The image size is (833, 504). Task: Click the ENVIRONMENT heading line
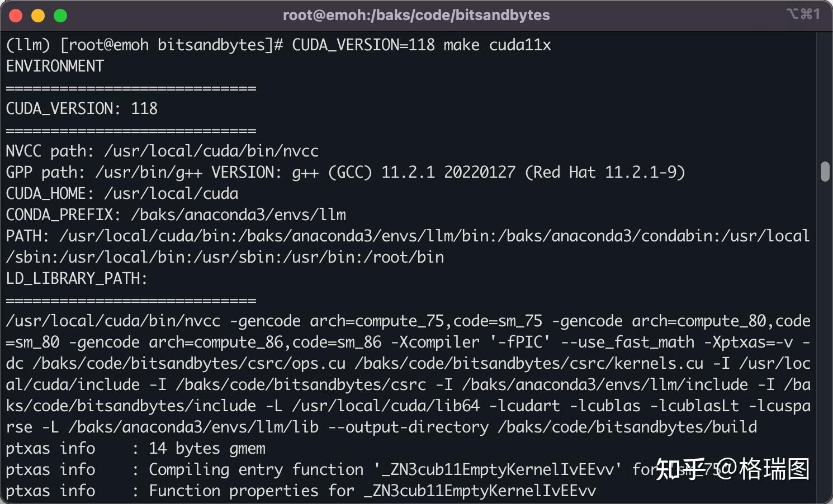[55, 66]
